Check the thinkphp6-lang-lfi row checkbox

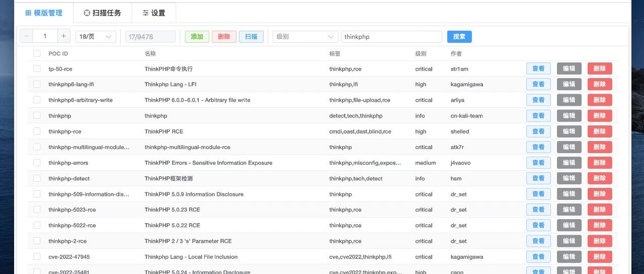[37, 84]
